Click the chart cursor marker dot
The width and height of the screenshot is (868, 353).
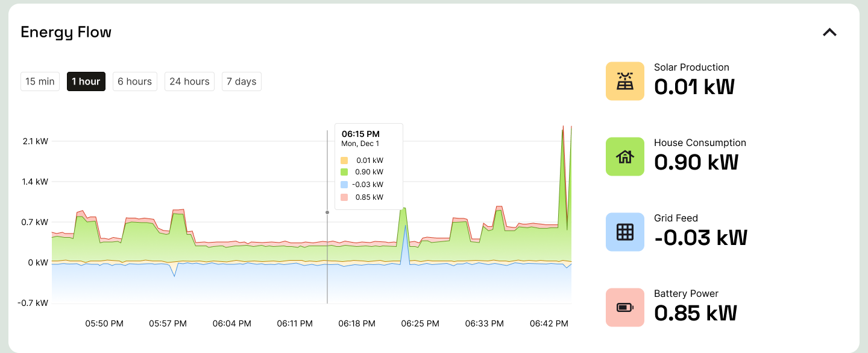pyautogui.click(x=327, y=212)
